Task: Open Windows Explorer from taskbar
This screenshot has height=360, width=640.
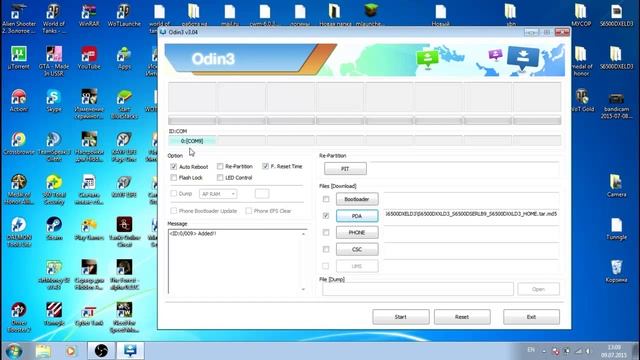Action: click(43, 351)
